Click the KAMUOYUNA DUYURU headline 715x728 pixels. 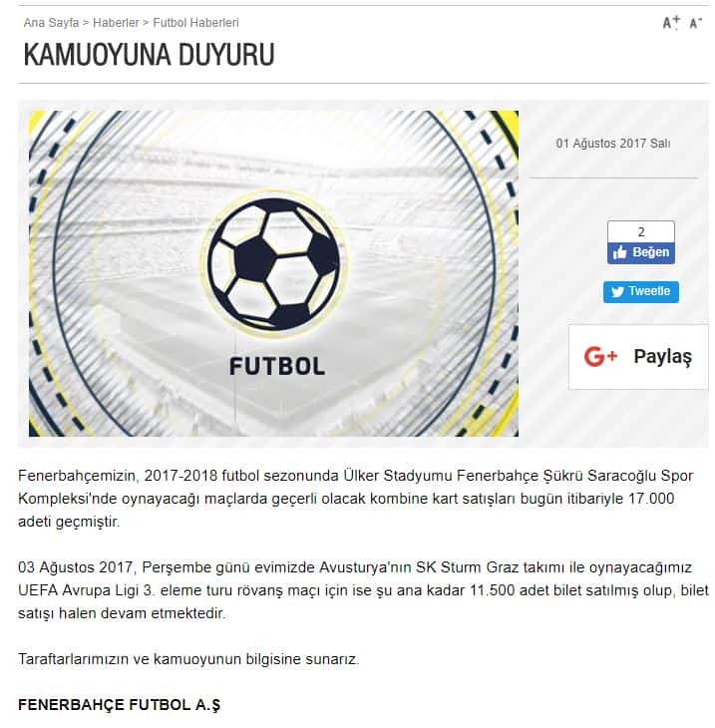[149, 55]
